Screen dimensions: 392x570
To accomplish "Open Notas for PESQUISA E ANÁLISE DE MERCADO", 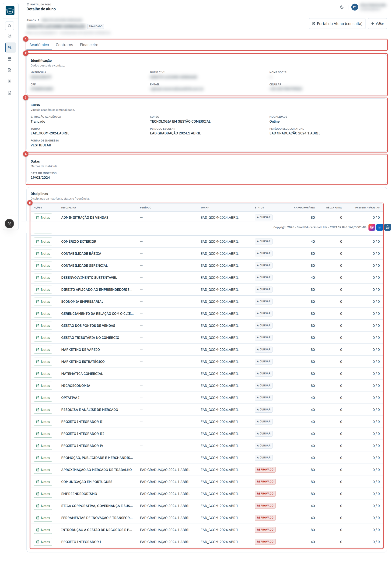I will click(43, 410).
